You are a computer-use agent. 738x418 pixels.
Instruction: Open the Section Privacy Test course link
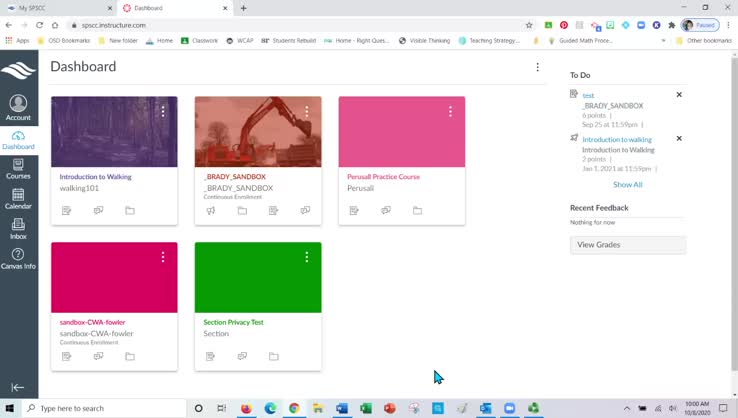(233, 322)
